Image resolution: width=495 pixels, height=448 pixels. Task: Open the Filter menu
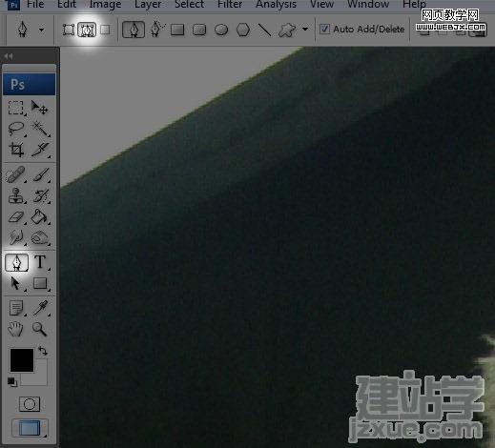[x=230, y=5]
